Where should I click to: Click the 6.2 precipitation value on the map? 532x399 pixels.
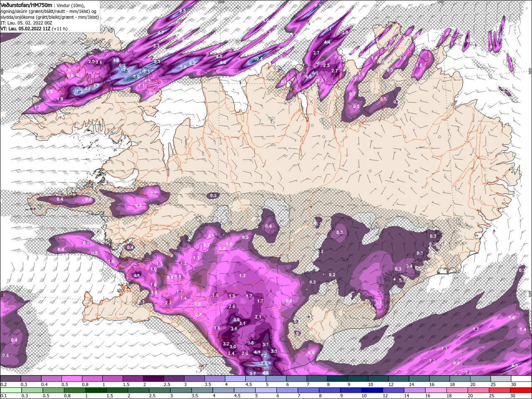point(192,63)
